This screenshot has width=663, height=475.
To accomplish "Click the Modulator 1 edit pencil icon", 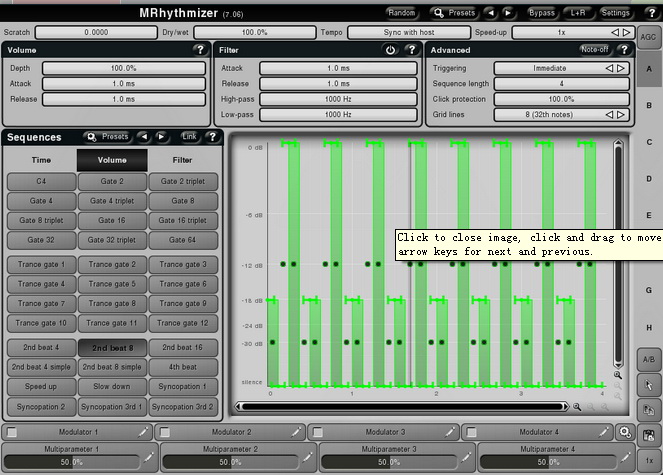I will coord(144,431).
